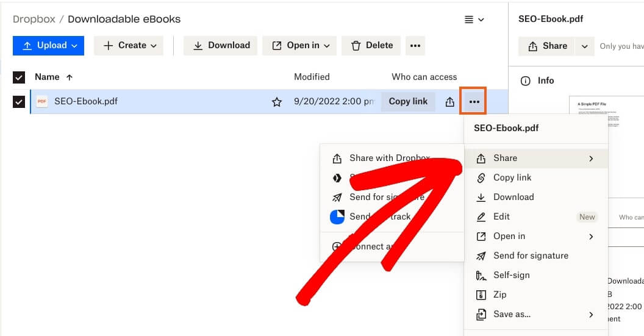The width and height of the screenshot is (644, 336).
Task: Expand the Save as submenu chevron
Action: [591, 315]
